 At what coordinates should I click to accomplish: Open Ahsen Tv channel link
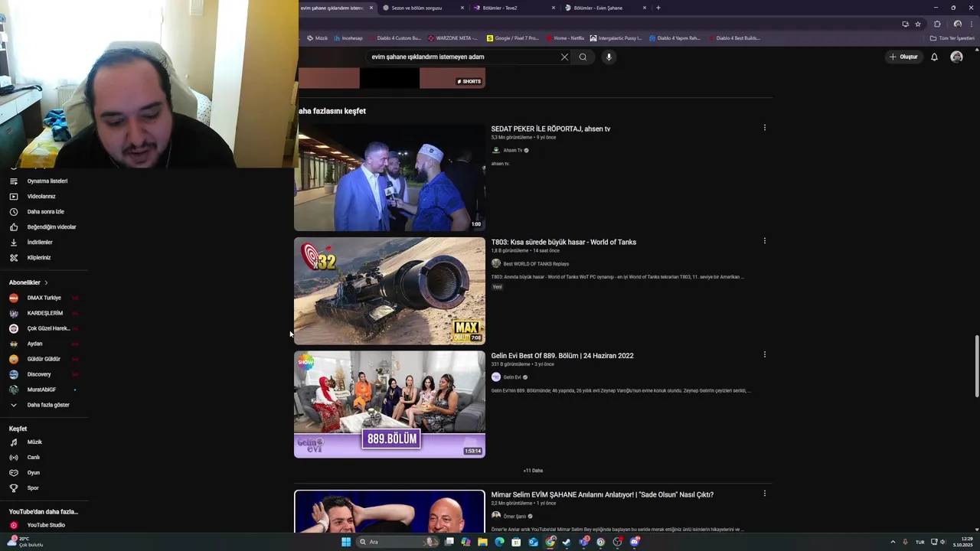click(513, 150)
